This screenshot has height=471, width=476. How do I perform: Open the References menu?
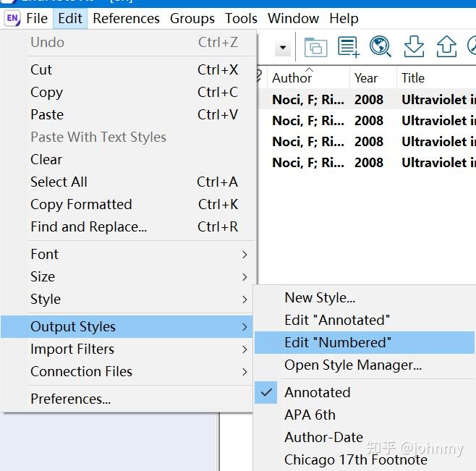coord(126,19)
